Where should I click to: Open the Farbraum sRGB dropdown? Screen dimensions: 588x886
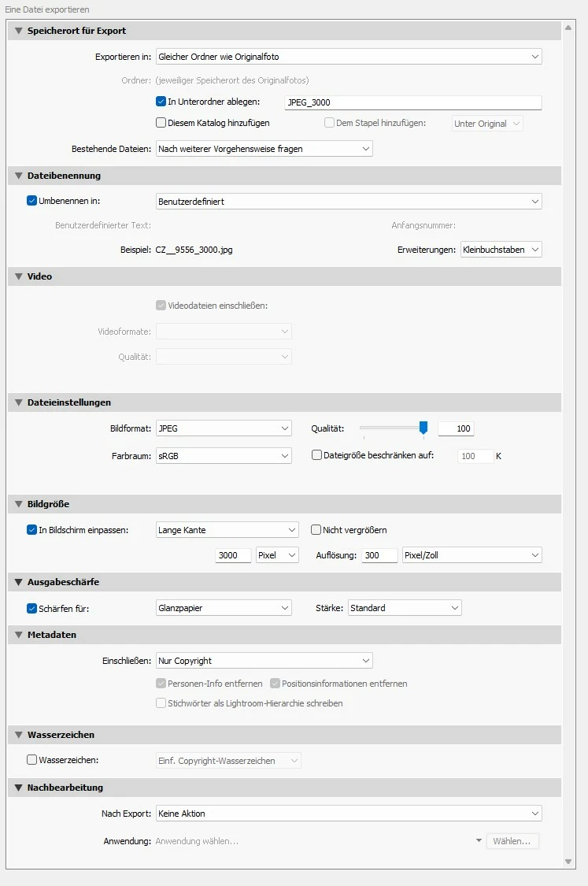tap(224, 455)
